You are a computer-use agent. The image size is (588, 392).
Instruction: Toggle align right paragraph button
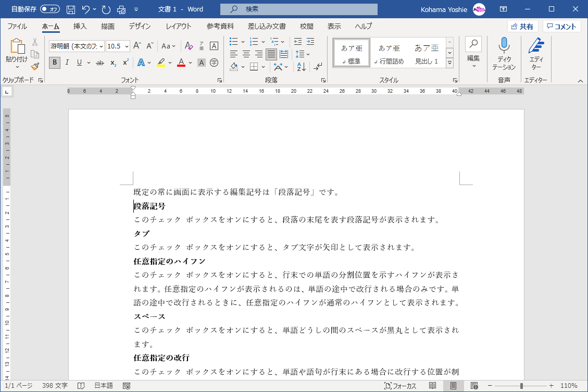coord(259,54)
